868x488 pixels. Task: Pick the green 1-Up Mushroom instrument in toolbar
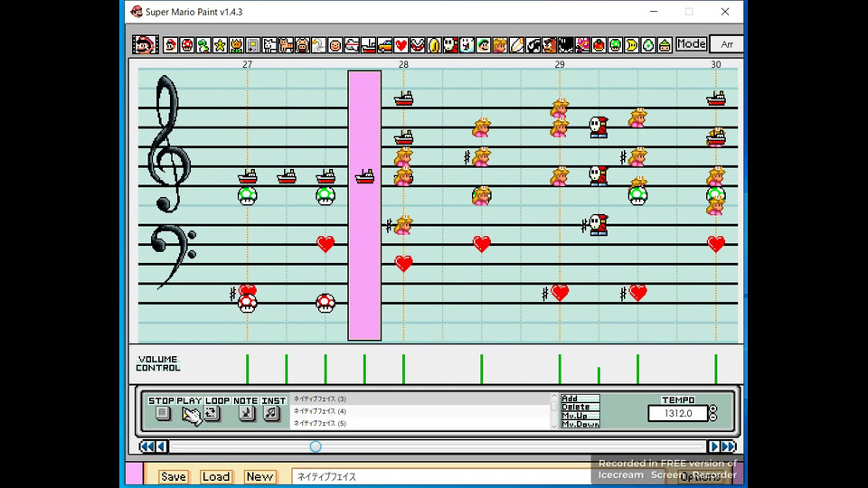pos(615,45)
